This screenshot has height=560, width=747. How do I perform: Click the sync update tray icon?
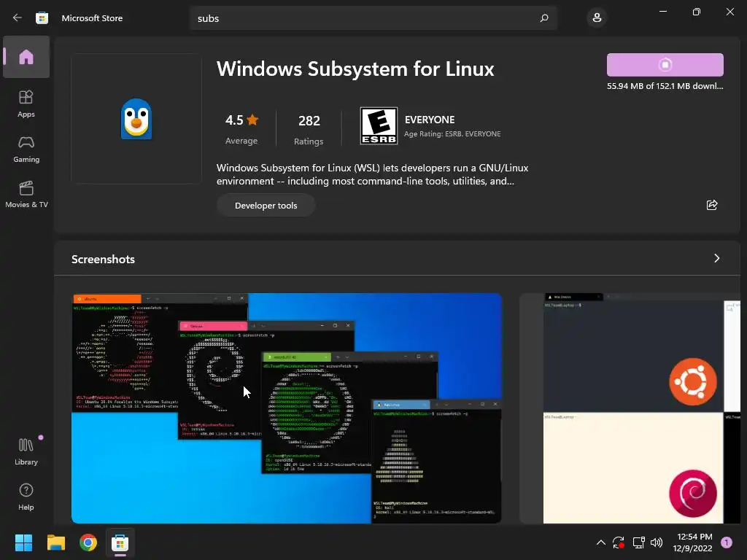coord(619,542)
